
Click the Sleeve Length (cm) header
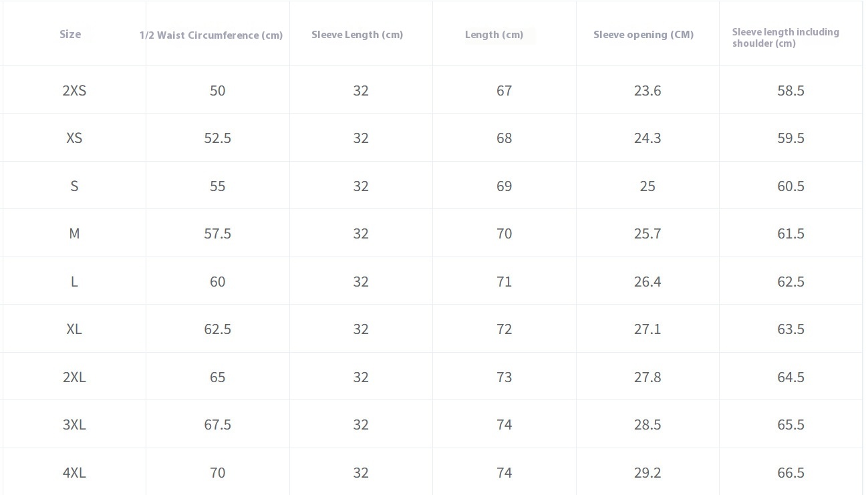pyautogui.click(x=357, y=35)
